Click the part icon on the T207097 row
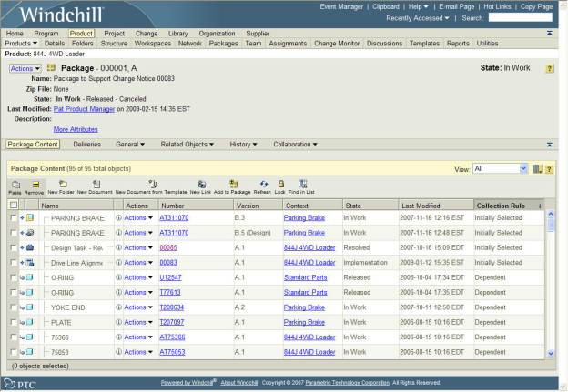568x392 pixels. 30,322
